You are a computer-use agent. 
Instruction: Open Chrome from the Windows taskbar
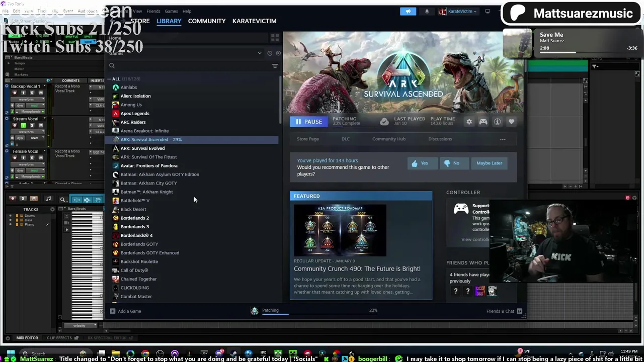tap(145, 353)
